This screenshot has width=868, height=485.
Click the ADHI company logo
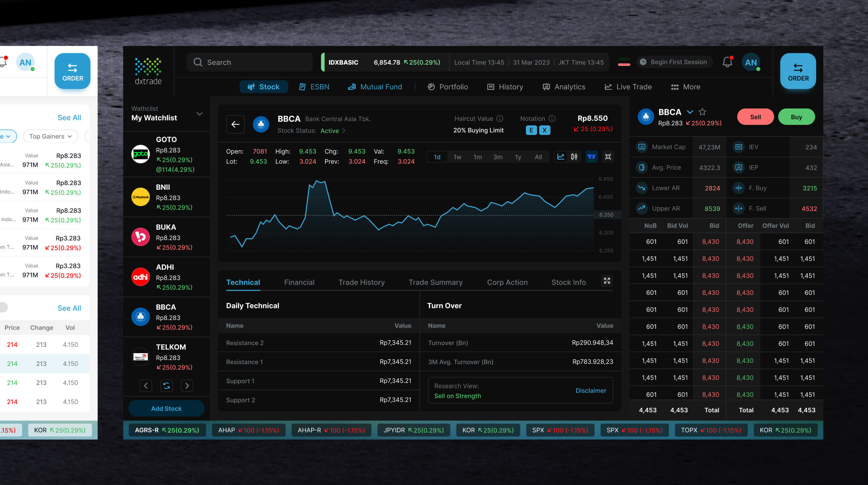[140, 277]
